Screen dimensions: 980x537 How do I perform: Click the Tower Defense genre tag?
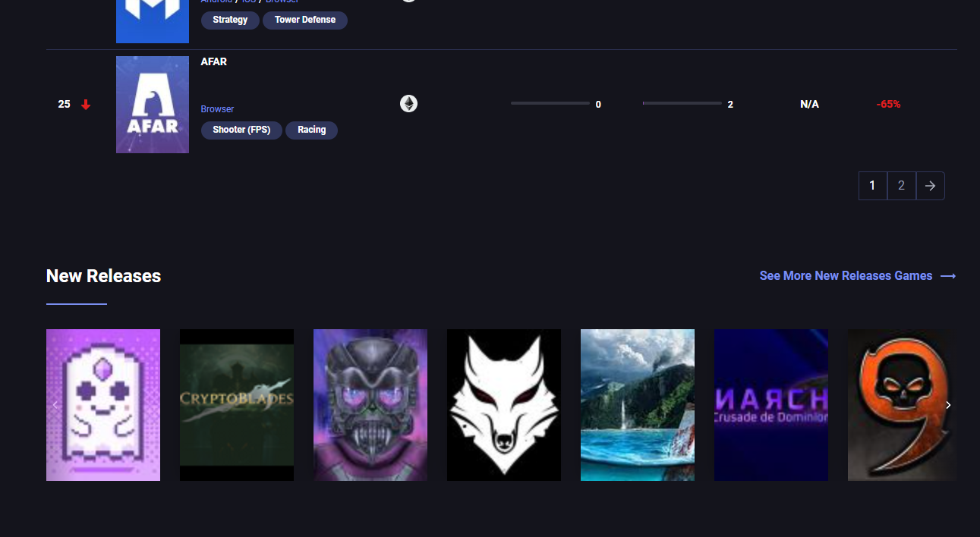304,20
